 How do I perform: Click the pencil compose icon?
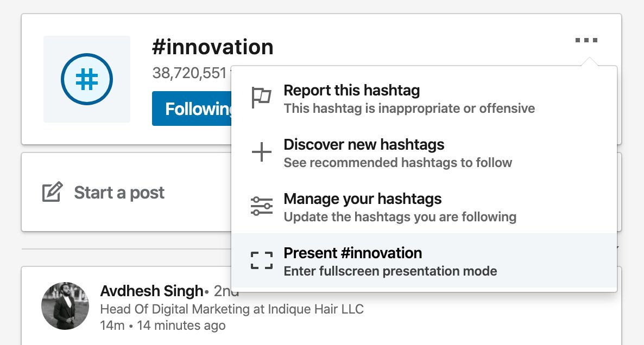[52, 191]
